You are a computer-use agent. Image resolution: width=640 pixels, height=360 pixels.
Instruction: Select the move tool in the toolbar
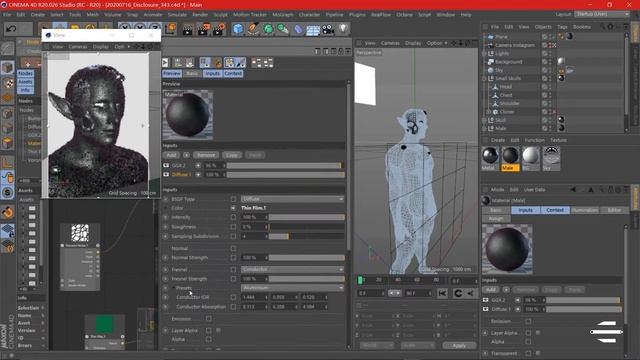(60, 26)
